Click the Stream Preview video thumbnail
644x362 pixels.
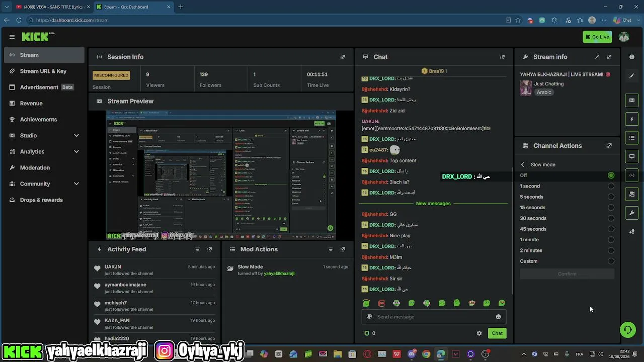221,175
